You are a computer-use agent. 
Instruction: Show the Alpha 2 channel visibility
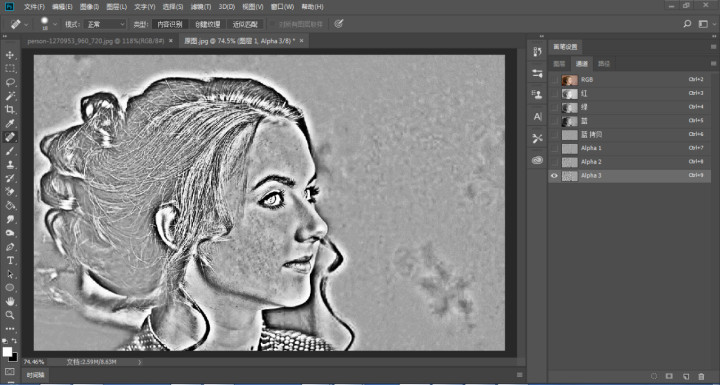555,162
